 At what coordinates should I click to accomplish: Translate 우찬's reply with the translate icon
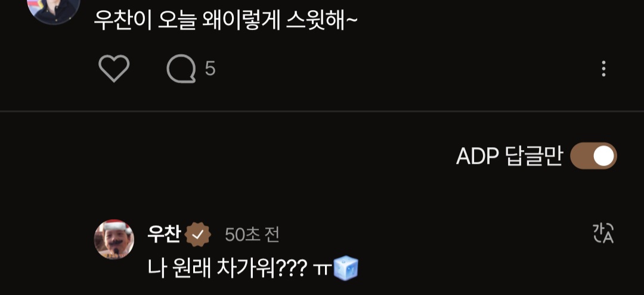pos(603,234)
